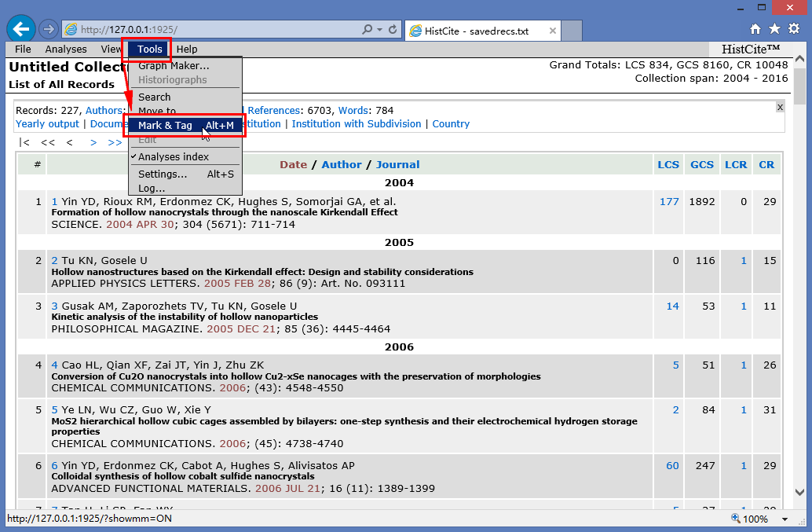
Task: Click LCS value 60 for record 6
Action: pyautogui.click(x=672, y=466)
